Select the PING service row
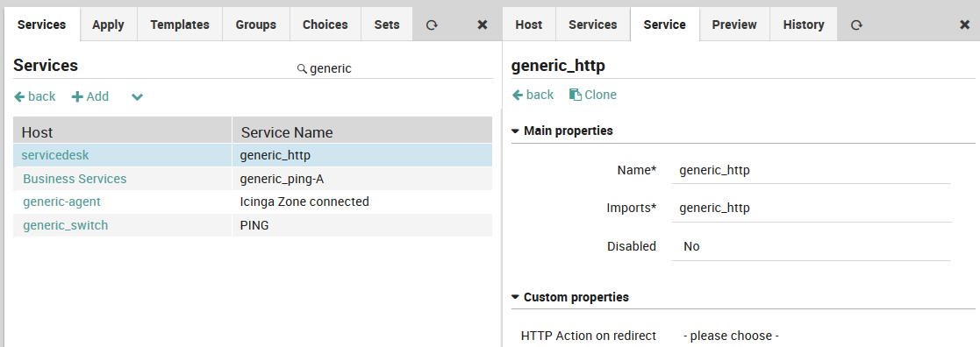This screenshot has width=980, height=347. (253, 225)
